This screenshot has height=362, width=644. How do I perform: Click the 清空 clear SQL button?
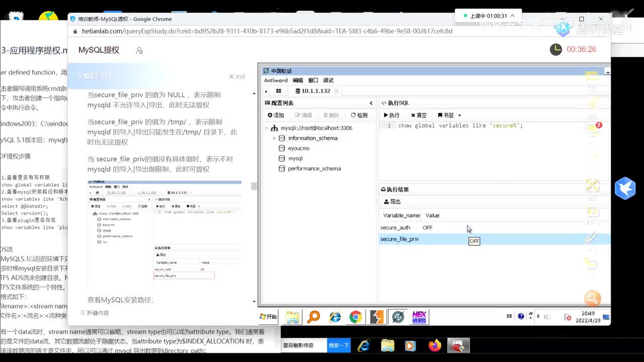(419, 115)
